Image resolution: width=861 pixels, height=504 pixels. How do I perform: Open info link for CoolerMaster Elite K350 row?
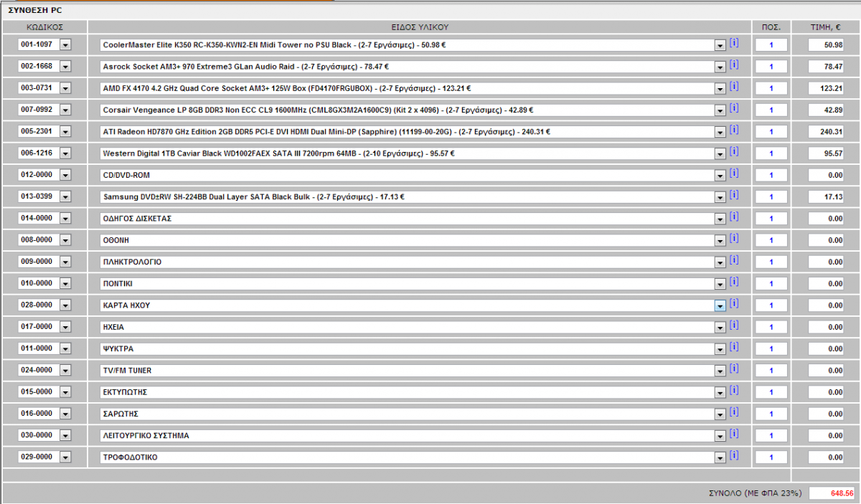coord(734,43)
